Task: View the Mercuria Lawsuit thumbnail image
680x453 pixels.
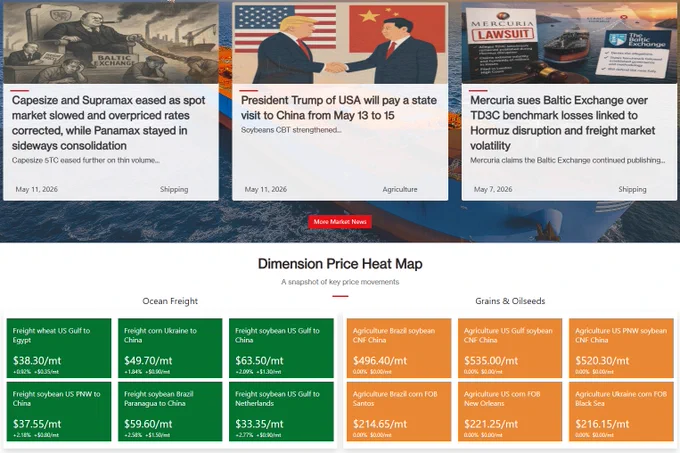Action: pos(569,43)
